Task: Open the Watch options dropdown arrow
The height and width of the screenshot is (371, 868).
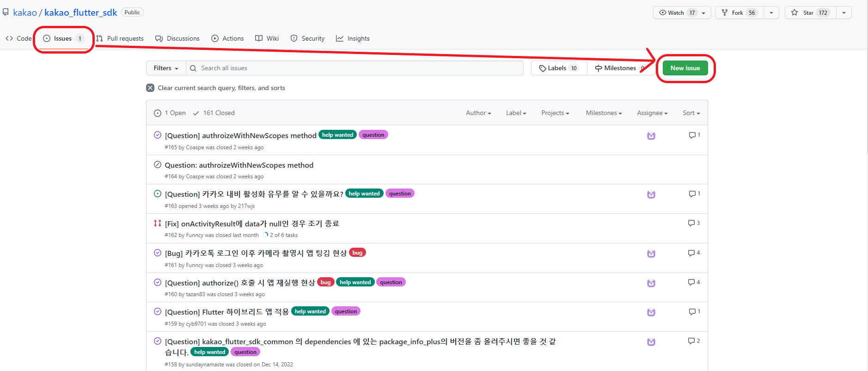Action: pos(704,12)
